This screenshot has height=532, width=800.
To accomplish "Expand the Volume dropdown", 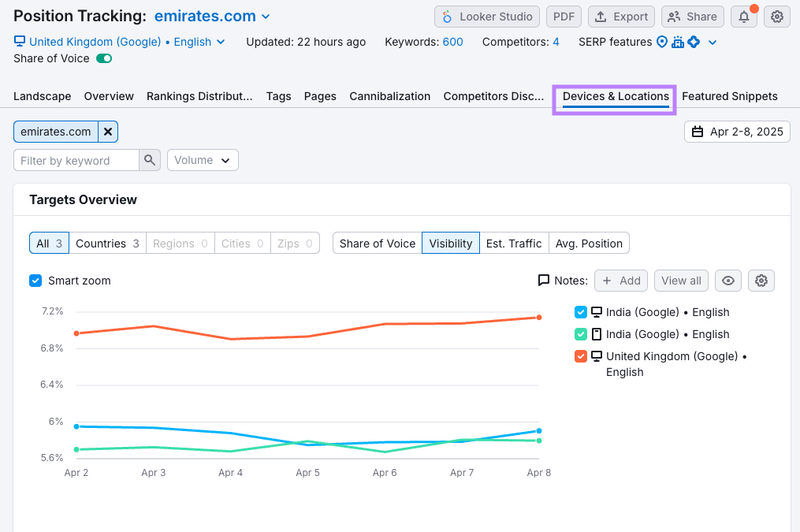I will [x=203, y=161].
